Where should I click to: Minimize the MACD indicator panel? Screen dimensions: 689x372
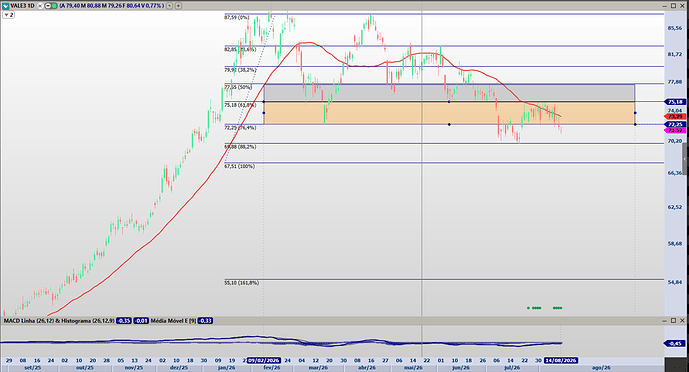[x=665, y=321]
